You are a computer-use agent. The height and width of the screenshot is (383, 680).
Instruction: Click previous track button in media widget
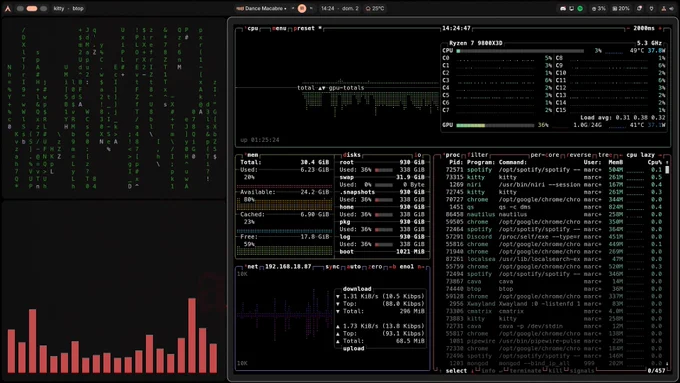(x=293, y=8)
